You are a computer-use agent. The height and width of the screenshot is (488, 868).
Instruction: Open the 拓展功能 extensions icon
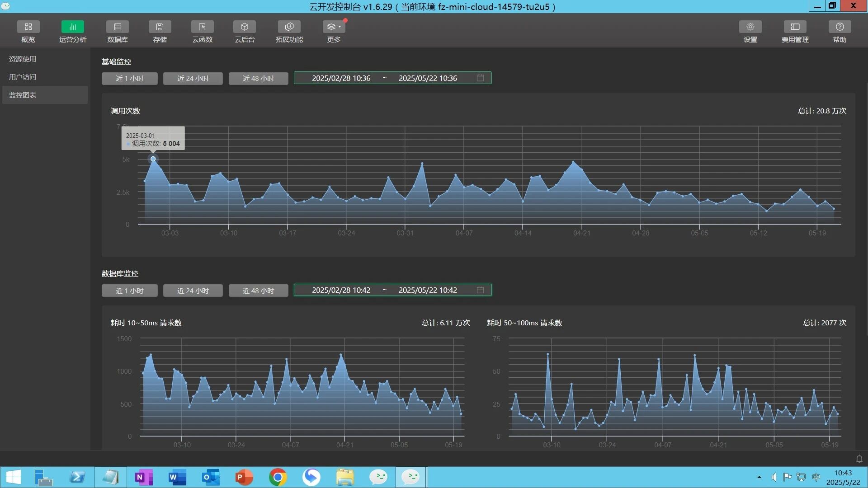[x=289, y=27]
